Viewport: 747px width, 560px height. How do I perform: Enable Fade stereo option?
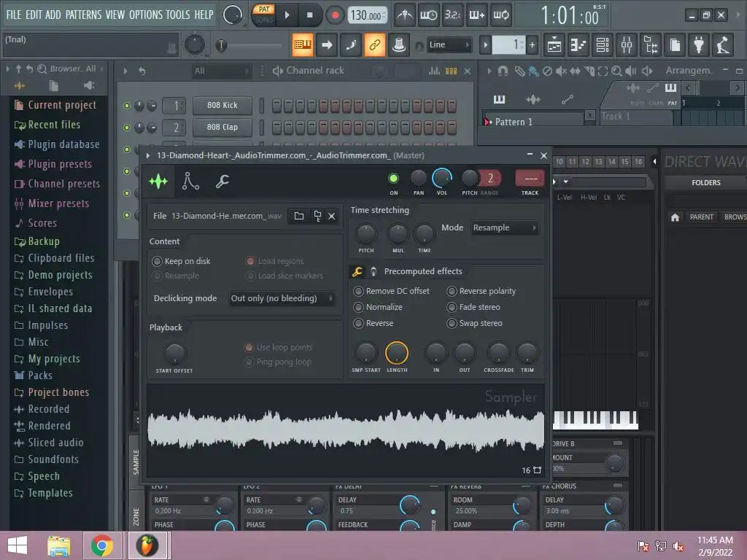click(474, 307)
